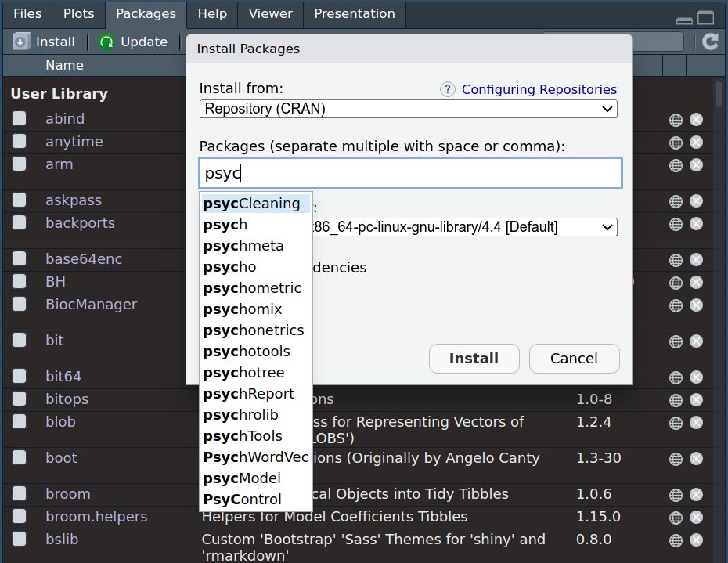The image size is (728, 563).
Task: Open the abind package web page globe icon
Action: 676,120
